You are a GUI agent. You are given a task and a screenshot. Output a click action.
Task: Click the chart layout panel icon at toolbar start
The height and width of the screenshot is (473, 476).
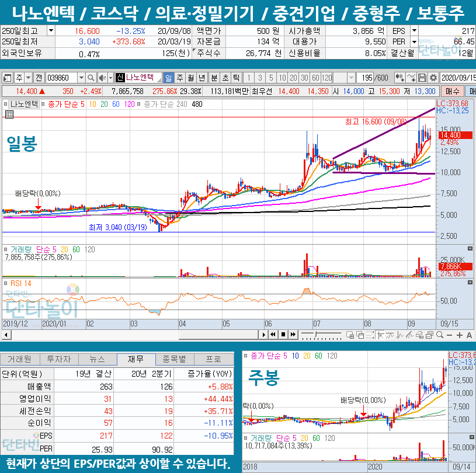[x=7, y=78]
